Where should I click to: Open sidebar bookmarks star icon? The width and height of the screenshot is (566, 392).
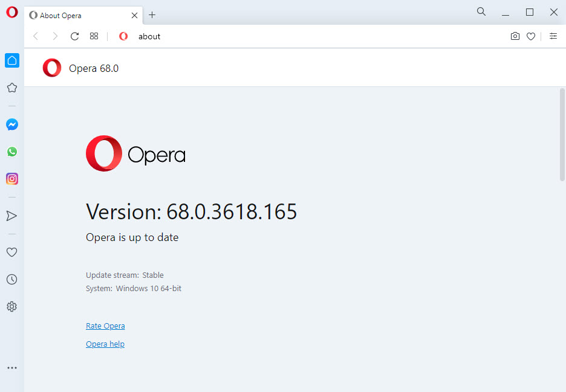[12, 88]
